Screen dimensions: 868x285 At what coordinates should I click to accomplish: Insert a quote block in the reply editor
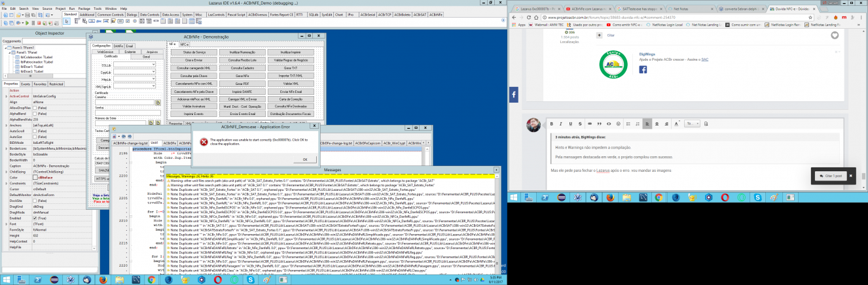click(x=600, y=124)
